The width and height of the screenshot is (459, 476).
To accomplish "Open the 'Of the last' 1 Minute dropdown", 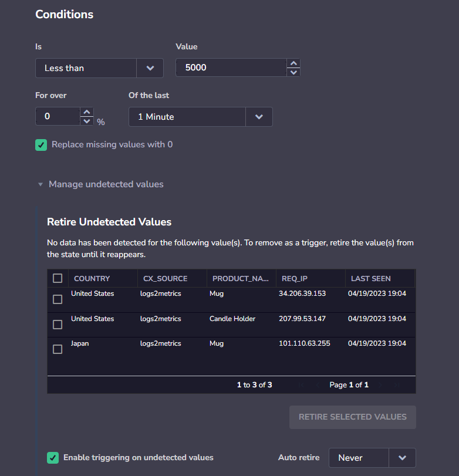I will (259, 117).
